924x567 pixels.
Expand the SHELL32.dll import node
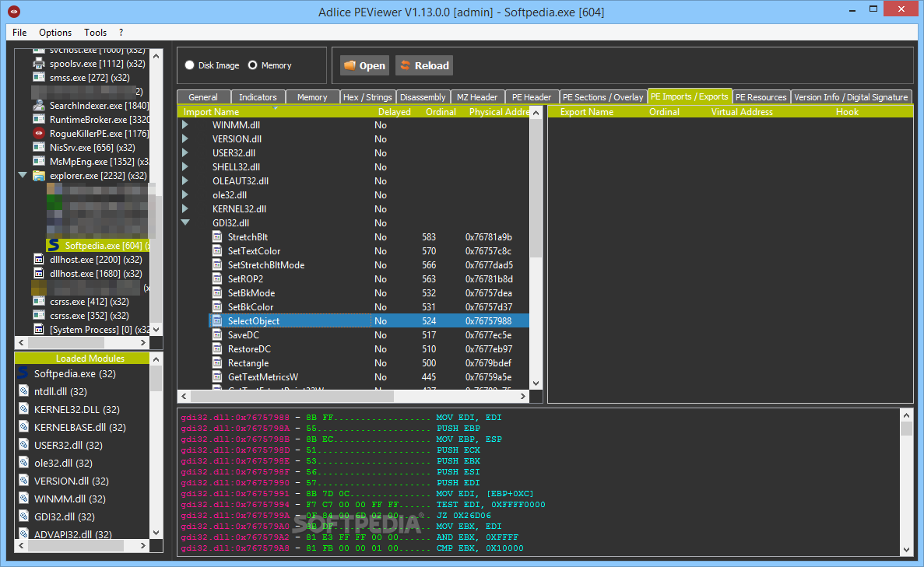coord(185,166)
